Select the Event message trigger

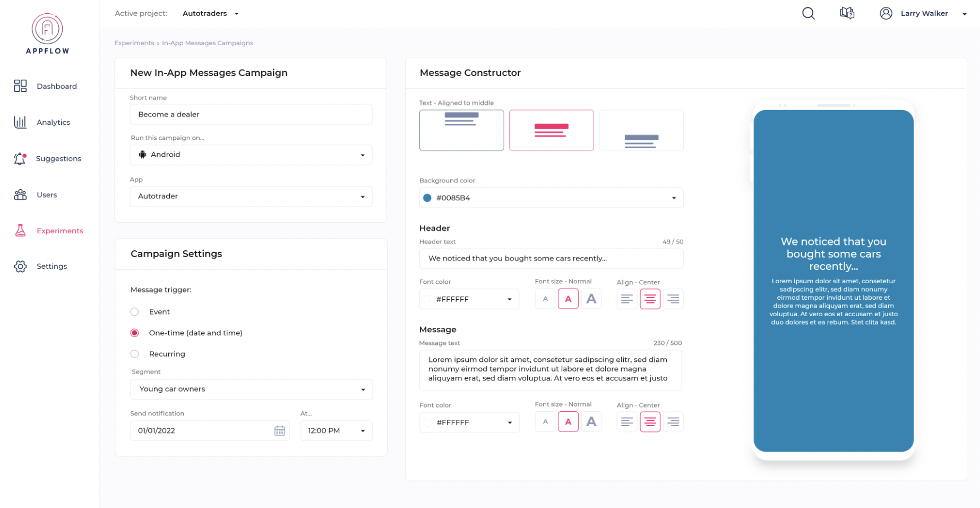point(135,312)
